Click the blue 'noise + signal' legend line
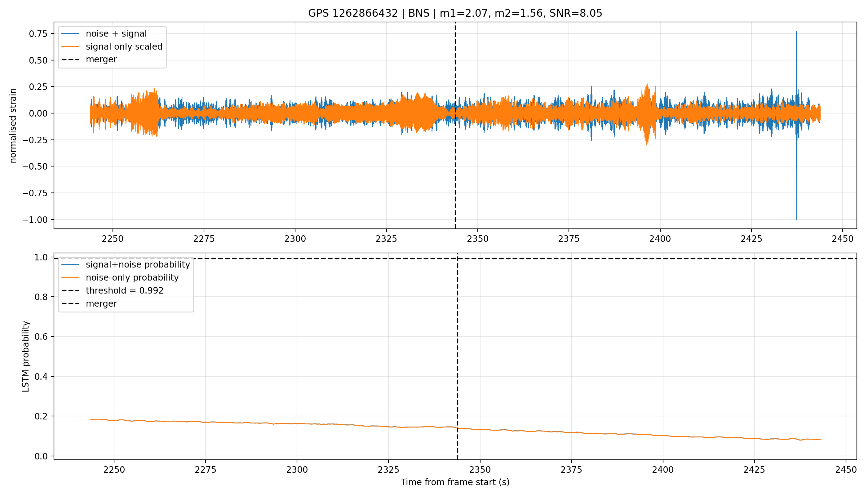 pyautogui.click(x=70, y=34)
